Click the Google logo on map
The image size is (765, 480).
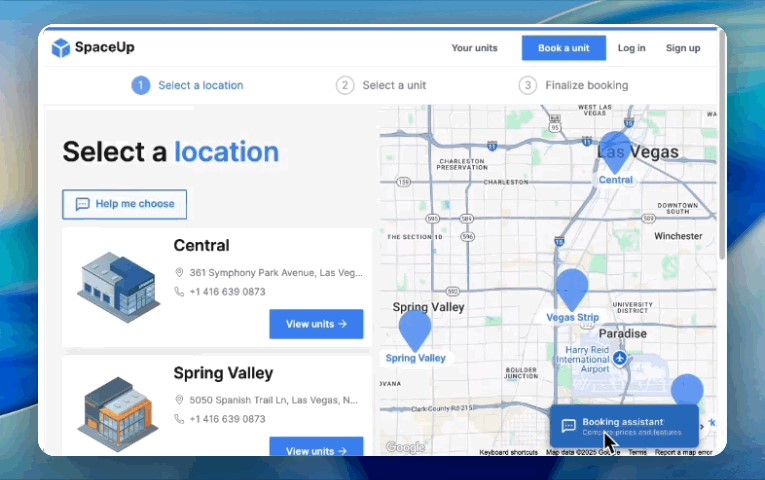(405, 447)
